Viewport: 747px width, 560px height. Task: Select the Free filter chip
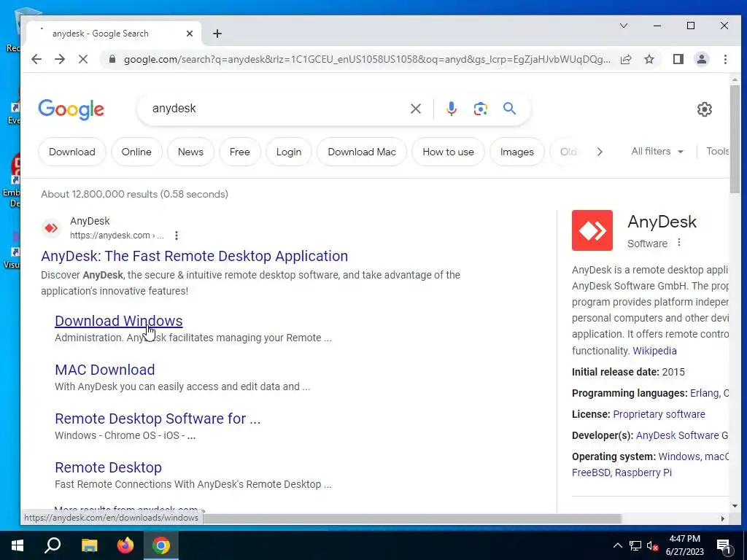coord(239,152)
